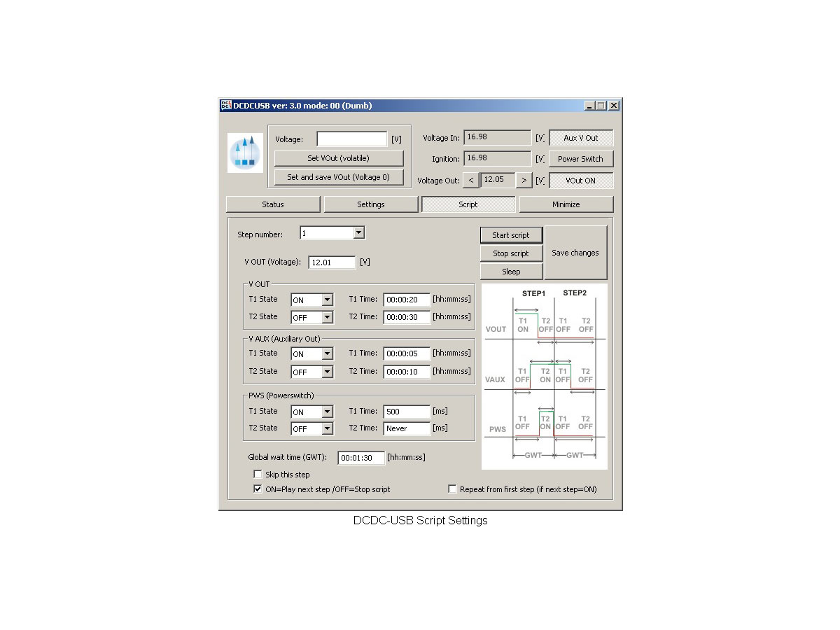Screen dimensions: 840x630
Task: Click the 'PWS (Powerswitch)' group label
Action: pos(281,395)
